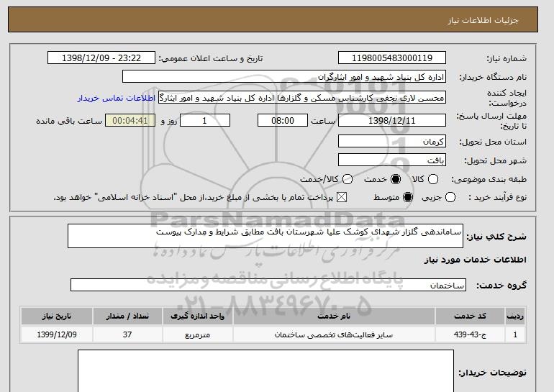554x392 pixels.
Task: Click the label گروه خدمت
Action: click(x=501, y=286)
